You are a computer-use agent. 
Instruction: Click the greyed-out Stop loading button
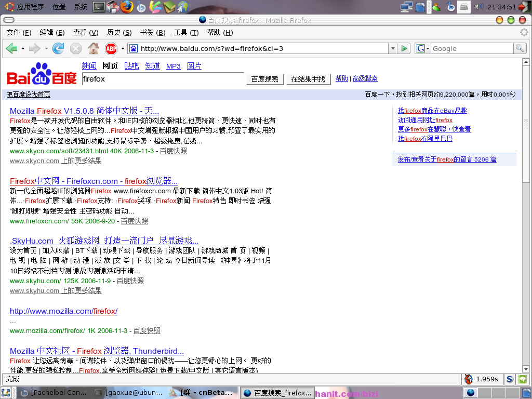tap(76, 48)
